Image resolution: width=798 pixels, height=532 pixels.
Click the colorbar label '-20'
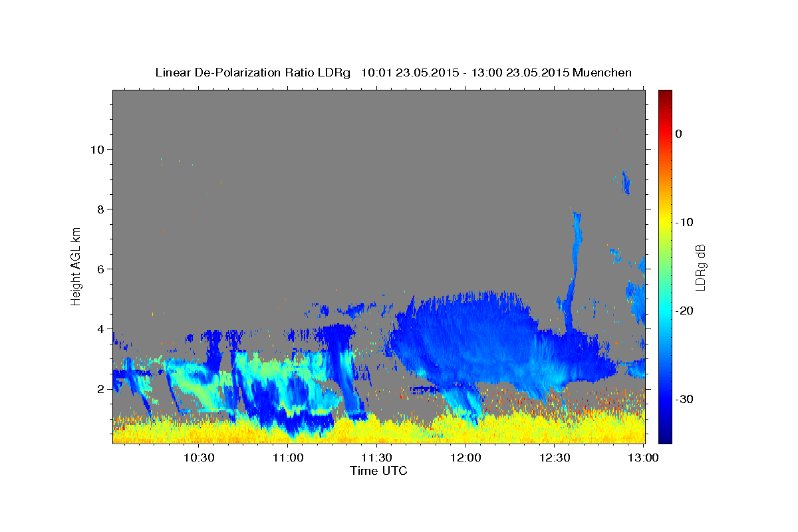click(685, 311)
